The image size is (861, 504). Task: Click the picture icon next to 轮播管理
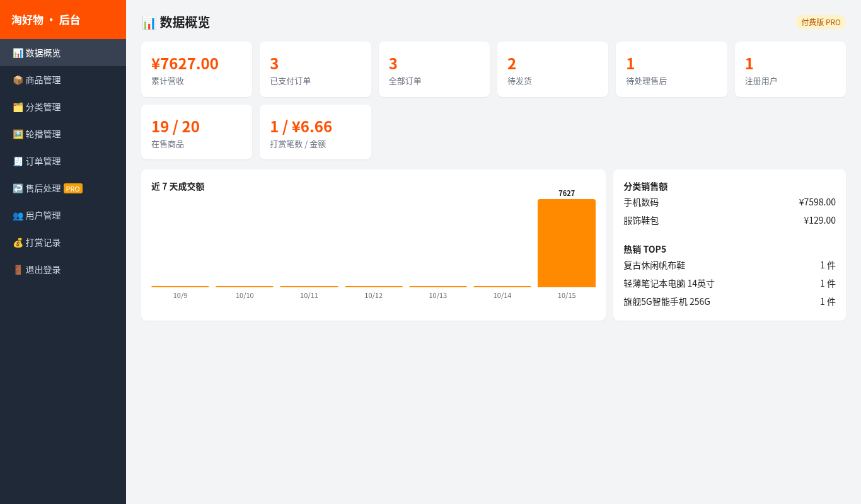[x=18, y=134]
